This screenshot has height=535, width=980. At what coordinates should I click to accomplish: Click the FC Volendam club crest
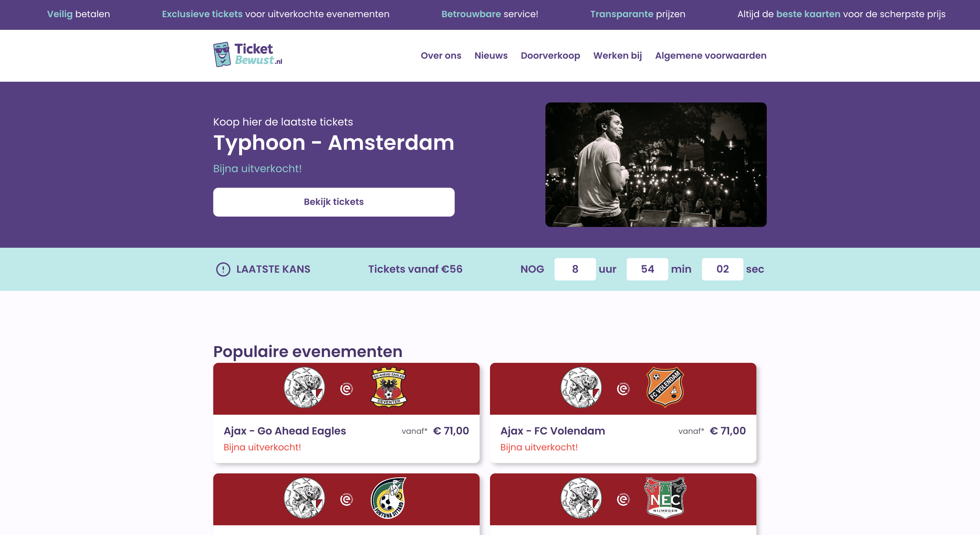coord(665,387)
